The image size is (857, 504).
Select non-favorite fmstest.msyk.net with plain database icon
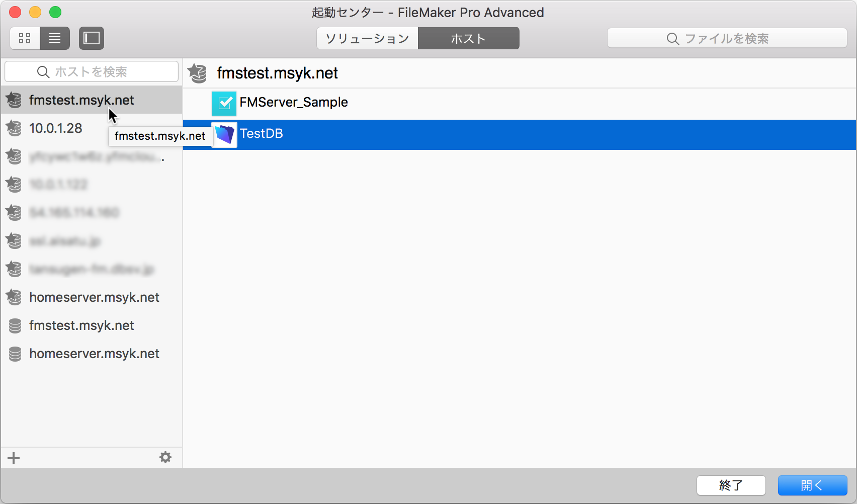92,325
